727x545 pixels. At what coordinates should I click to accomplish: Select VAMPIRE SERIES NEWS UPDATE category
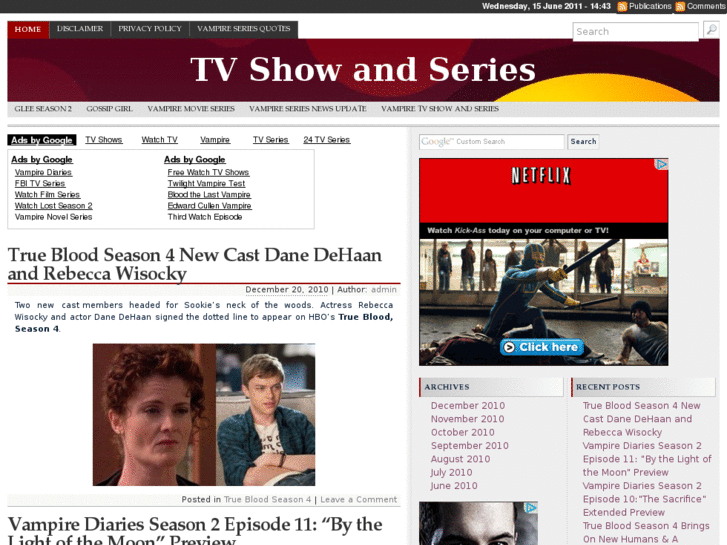tap(308, 109)
